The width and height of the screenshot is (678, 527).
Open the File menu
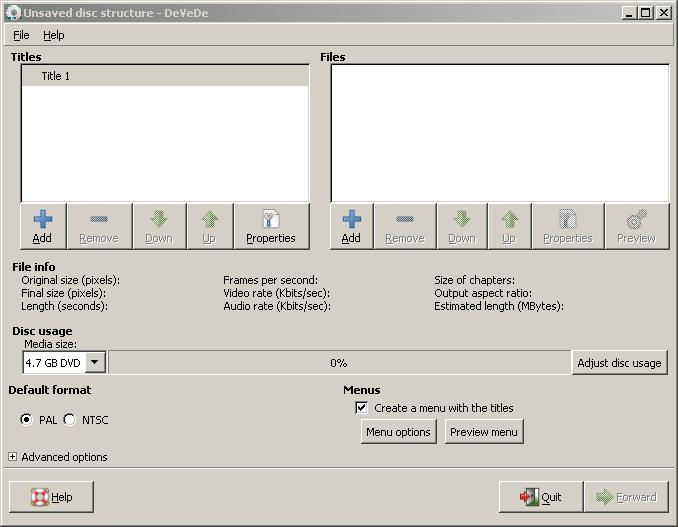tap(21, 35)
